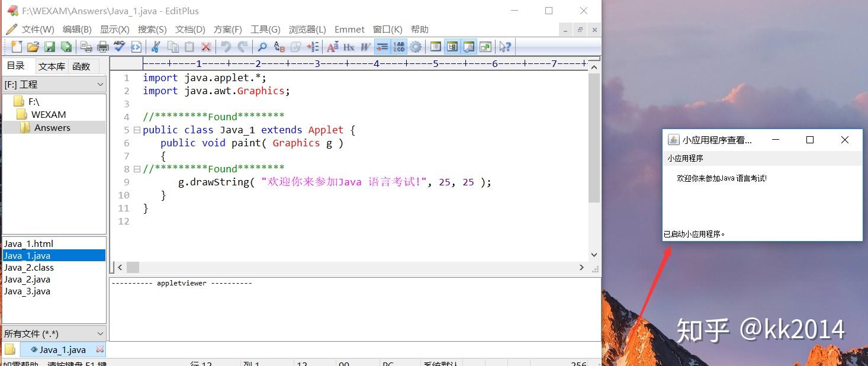Select Java_2.java in the file list

[28, 279]
